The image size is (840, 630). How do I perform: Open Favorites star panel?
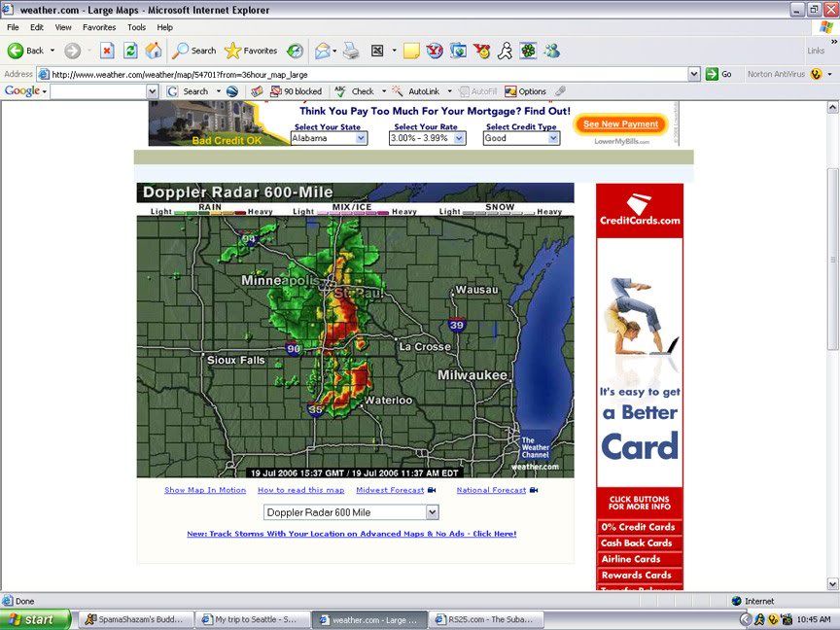[251, 51]
